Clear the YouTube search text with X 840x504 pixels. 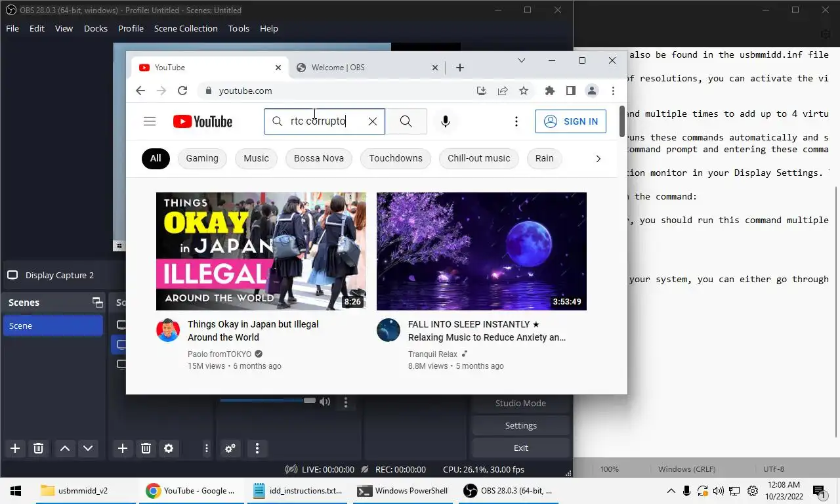click(373, 121)
